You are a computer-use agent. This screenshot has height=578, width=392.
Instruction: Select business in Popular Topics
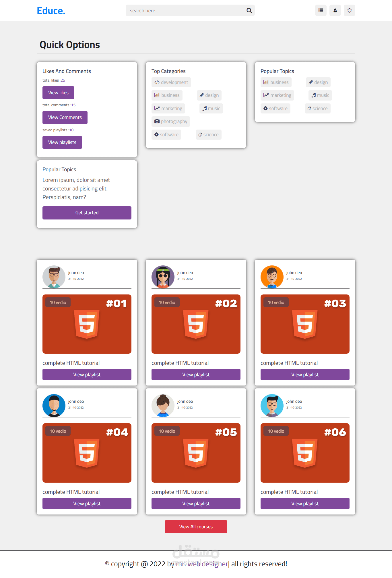coord(276,82)
